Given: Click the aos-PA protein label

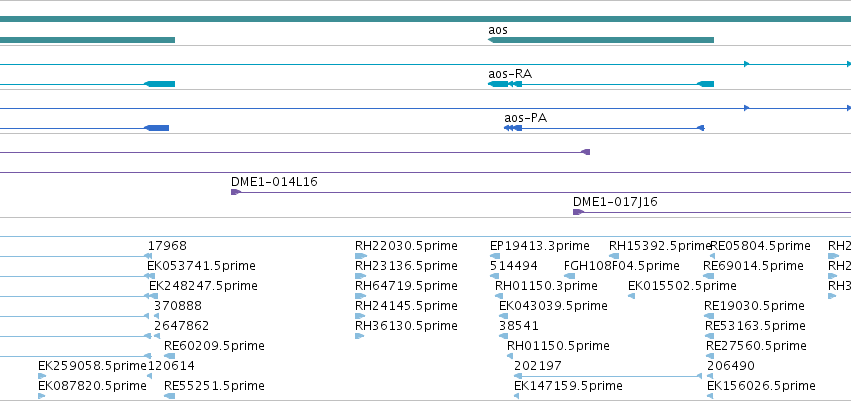Looking at the screenshot, I should (525, 118).
